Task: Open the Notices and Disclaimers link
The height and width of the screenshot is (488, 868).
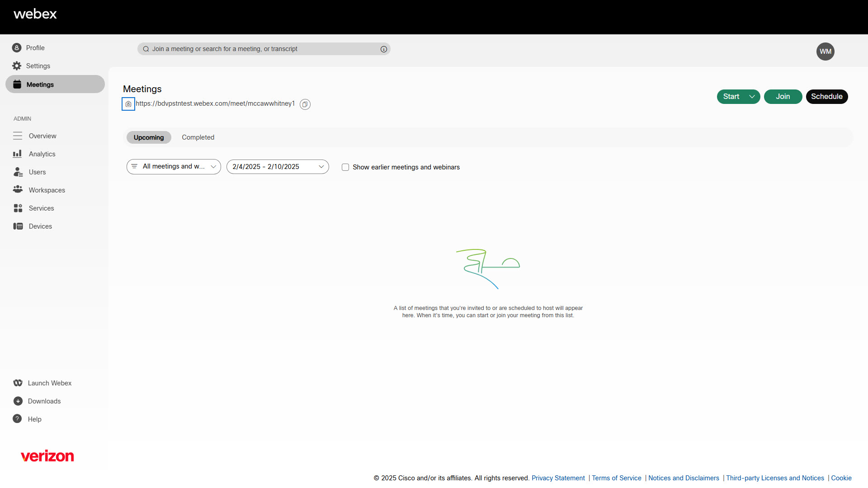Action: pos(684,478)
